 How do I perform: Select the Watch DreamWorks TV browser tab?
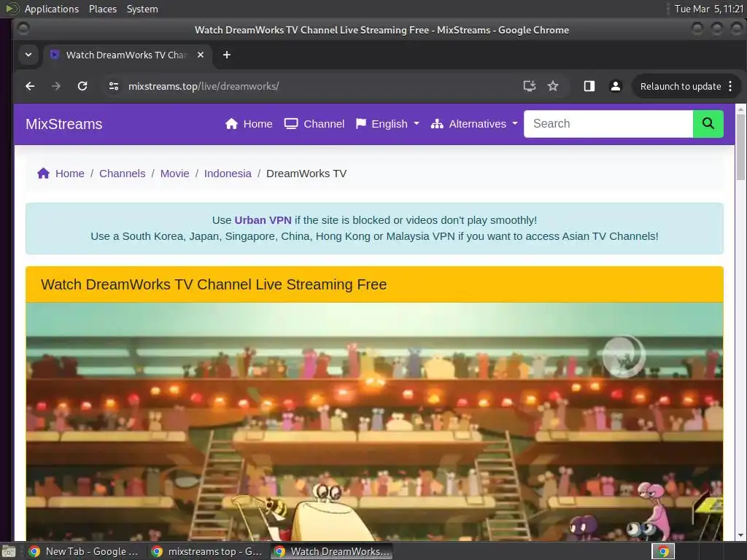(x=127, y=55)
